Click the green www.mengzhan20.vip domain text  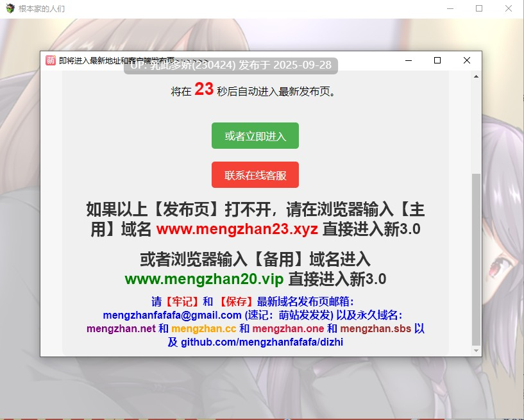204,279
